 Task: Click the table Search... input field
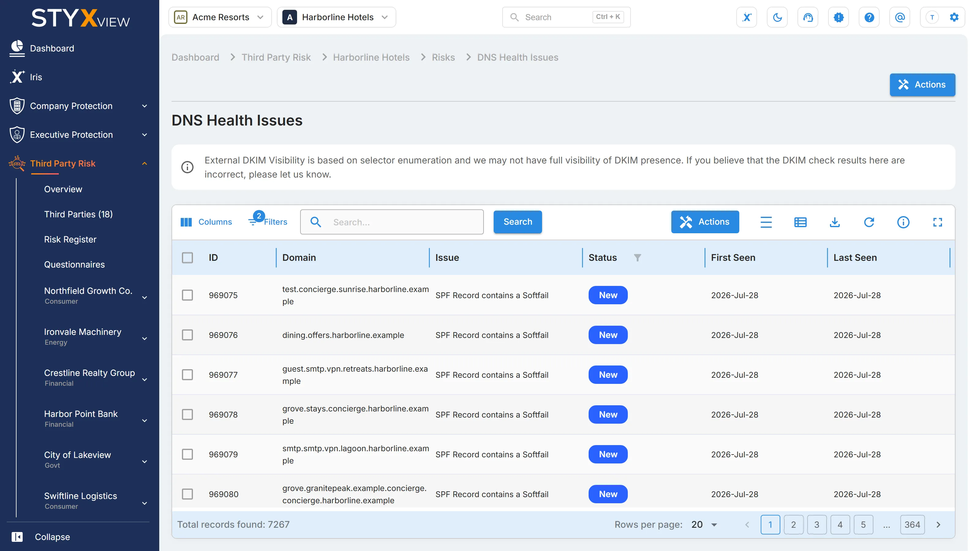(x=391, y=222)
